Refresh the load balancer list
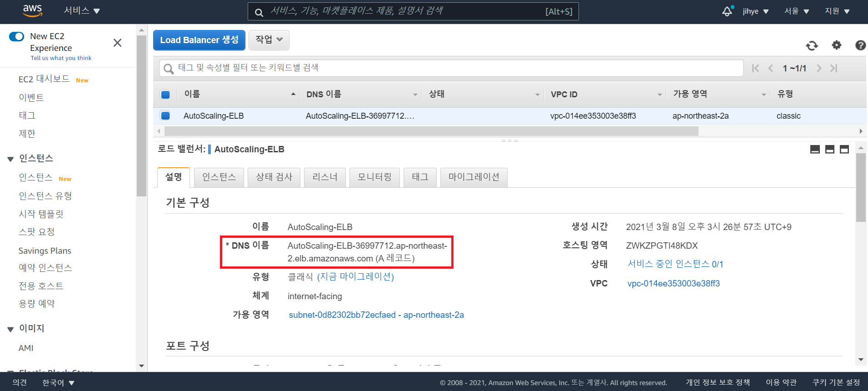This screenshot has width=868, height=391. [x=812, y=45]
